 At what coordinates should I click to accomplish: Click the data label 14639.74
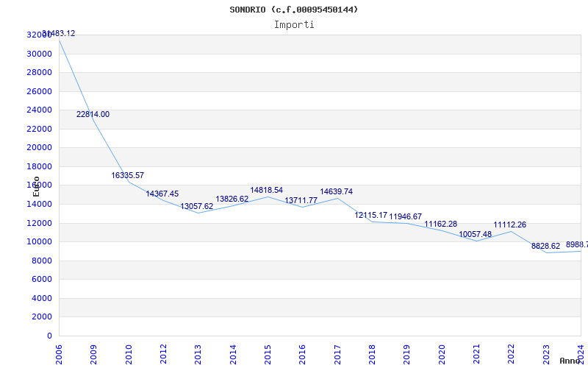(x=337, y=191)
